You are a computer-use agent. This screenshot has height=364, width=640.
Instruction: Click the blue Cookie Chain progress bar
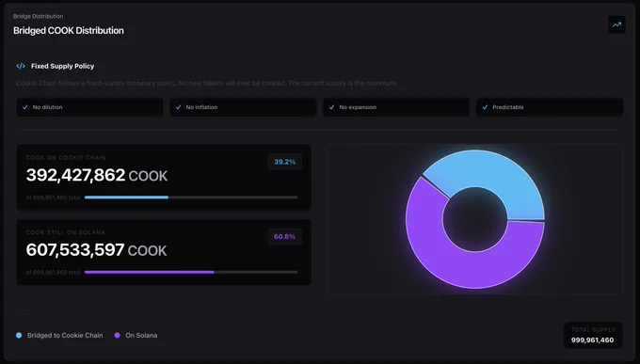[x=191, y=198]
